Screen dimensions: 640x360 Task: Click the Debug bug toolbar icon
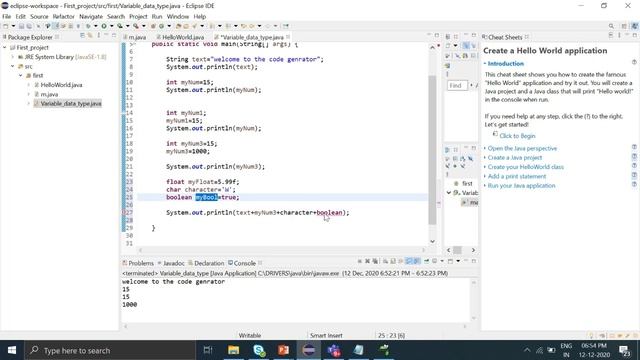click(88, 26)
